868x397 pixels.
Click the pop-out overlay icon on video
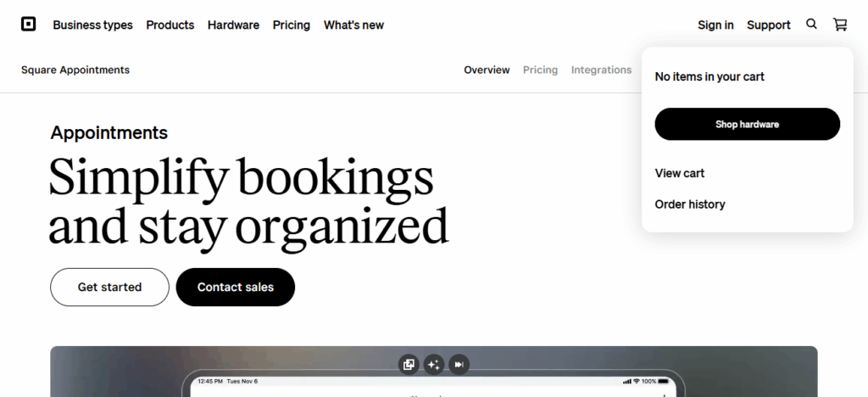click(409, 364)
